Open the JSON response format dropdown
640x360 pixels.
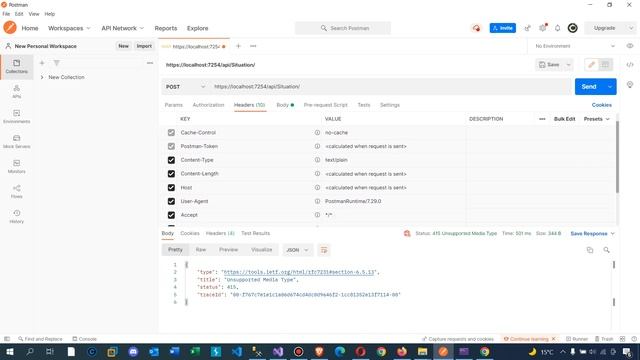(x=297, y=250)
